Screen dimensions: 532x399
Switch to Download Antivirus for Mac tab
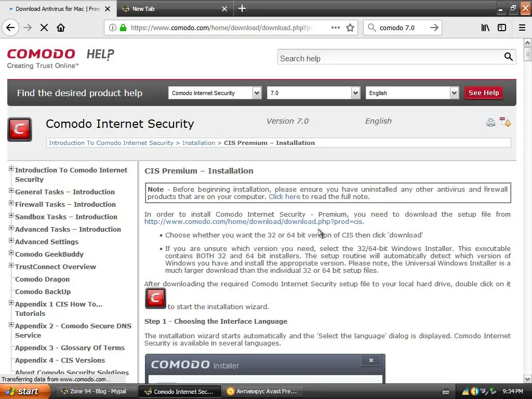point(58,9)
